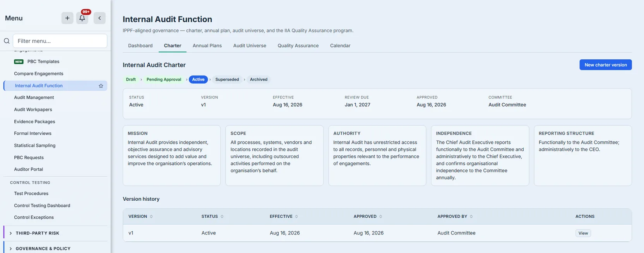The height and width of the screenshot is (253, 644).
Task: Click the Independence card text
Action: 480,160
